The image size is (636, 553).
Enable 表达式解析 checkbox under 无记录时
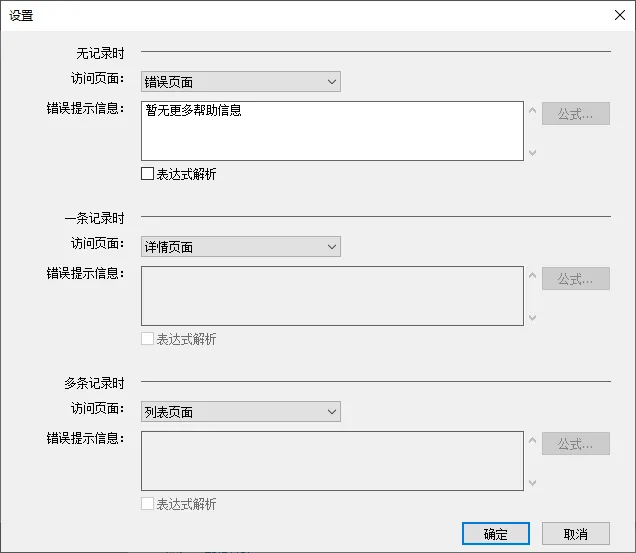tap(148, 174)
